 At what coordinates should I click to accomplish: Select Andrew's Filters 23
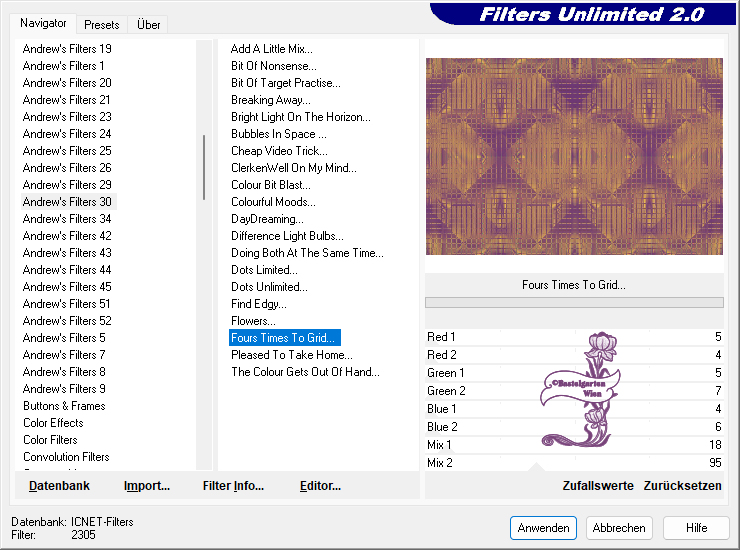pos(67,117)
